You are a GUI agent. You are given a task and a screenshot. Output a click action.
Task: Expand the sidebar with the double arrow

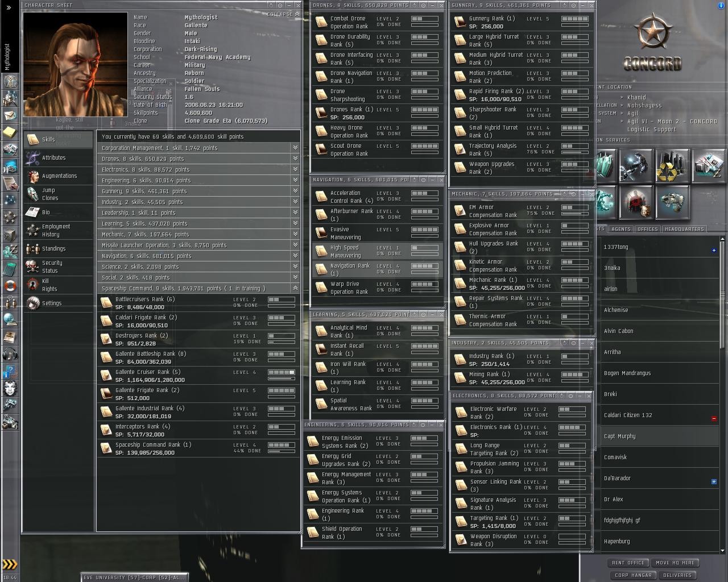coord(9,7)
